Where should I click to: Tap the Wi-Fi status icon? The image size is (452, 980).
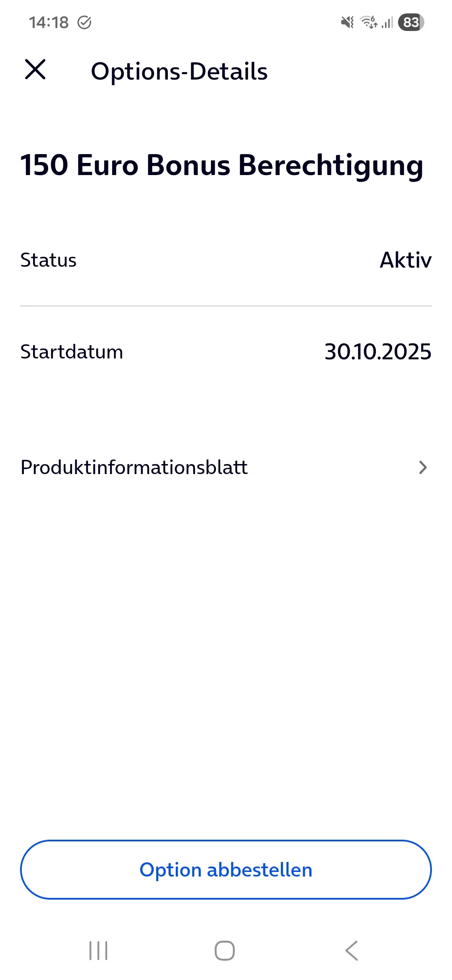pos(369,22)
